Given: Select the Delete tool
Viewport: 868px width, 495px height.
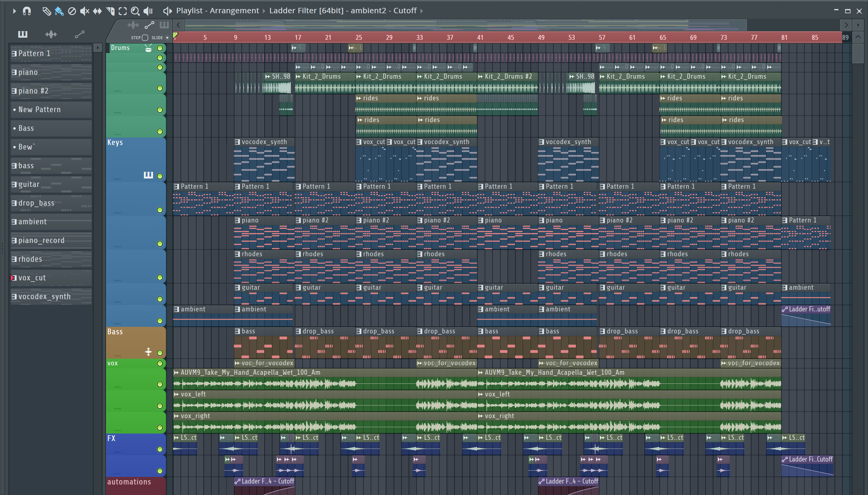Looking at the screenshot, I should point(72,11).
